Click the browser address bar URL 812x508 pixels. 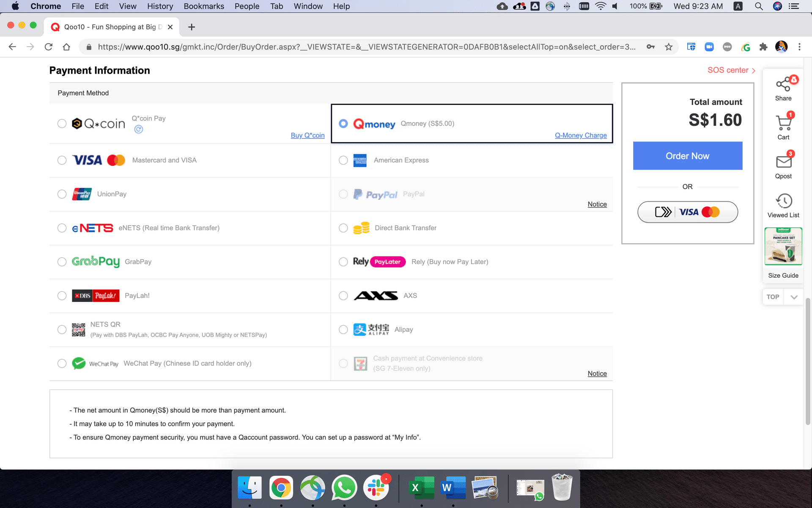pos(366,47)
